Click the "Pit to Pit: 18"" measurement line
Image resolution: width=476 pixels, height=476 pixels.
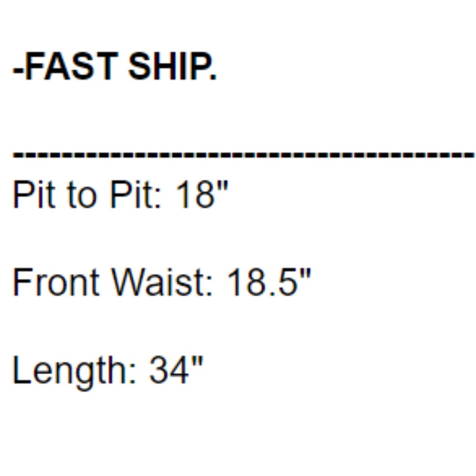coord(120,195)
